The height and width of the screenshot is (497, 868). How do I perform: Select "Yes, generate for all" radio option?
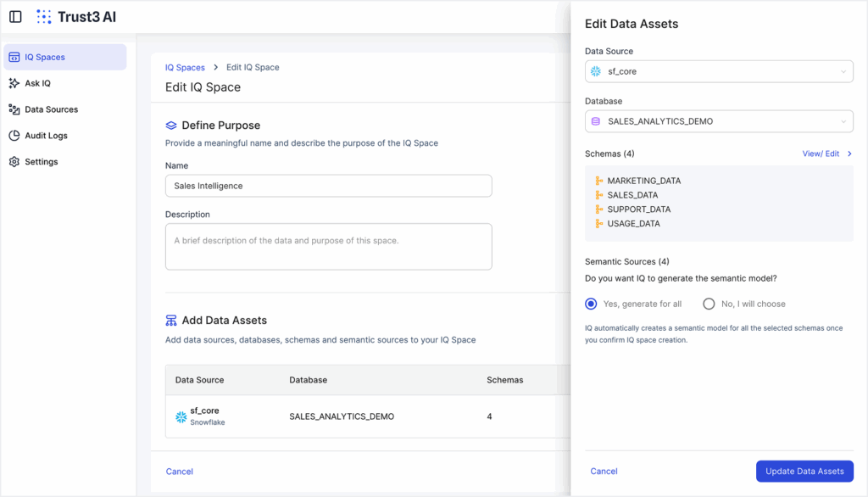pyautogui.click(x=591, y=304)
